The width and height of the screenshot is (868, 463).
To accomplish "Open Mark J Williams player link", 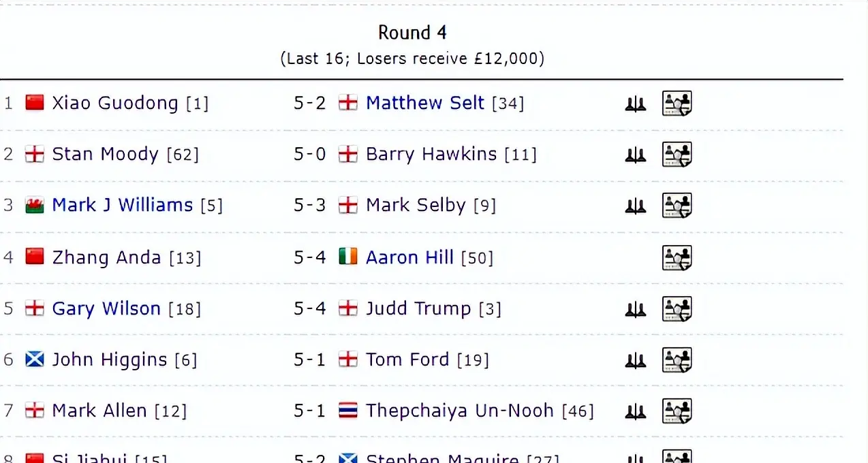I will pyautogui.click(x=122, y=205).
